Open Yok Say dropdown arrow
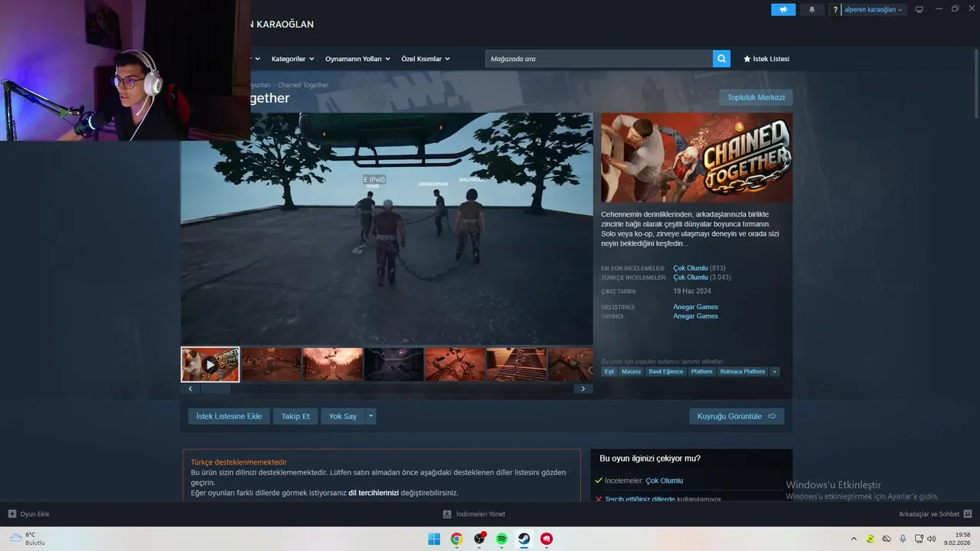The width and height of the screenshot is (980, 551). [371, 416]
